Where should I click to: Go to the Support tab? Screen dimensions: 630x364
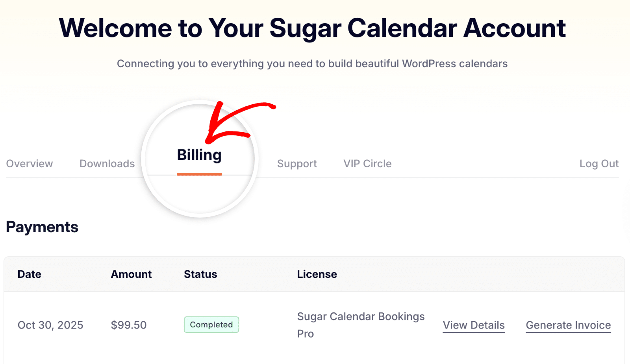297,164
